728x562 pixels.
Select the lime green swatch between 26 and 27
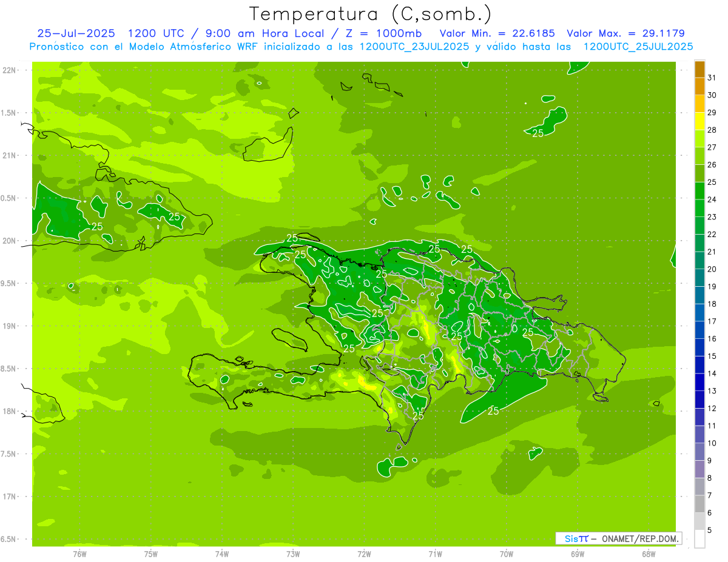tap(699, 156)
